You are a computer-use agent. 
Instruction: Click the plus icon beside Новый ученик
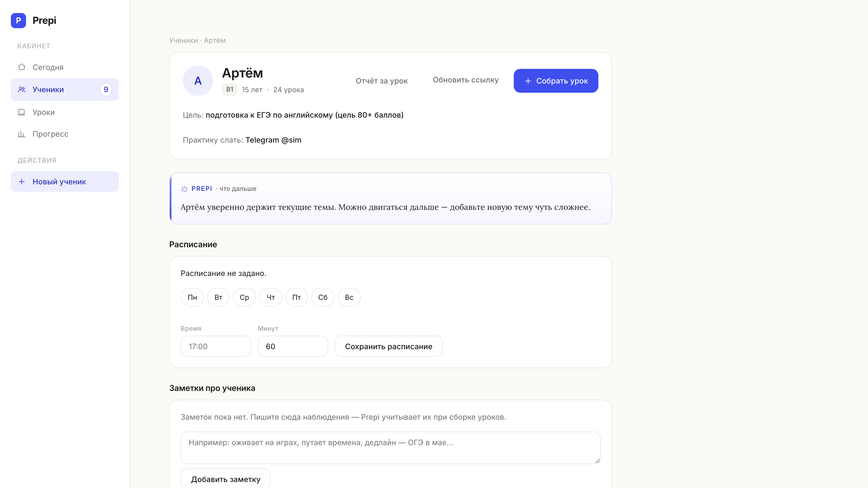click(22, 182)
